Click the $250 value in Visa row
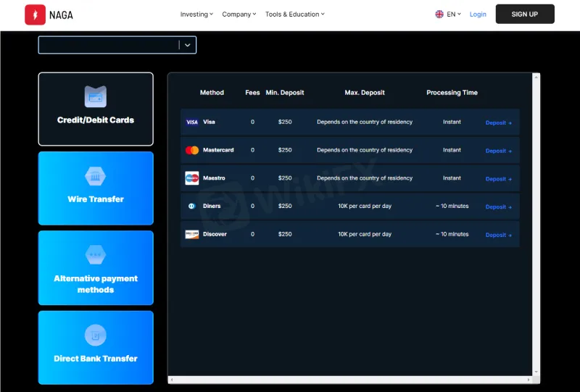This screenshot has width=580, height=392. pyautogui.click(x=285, y=122)
